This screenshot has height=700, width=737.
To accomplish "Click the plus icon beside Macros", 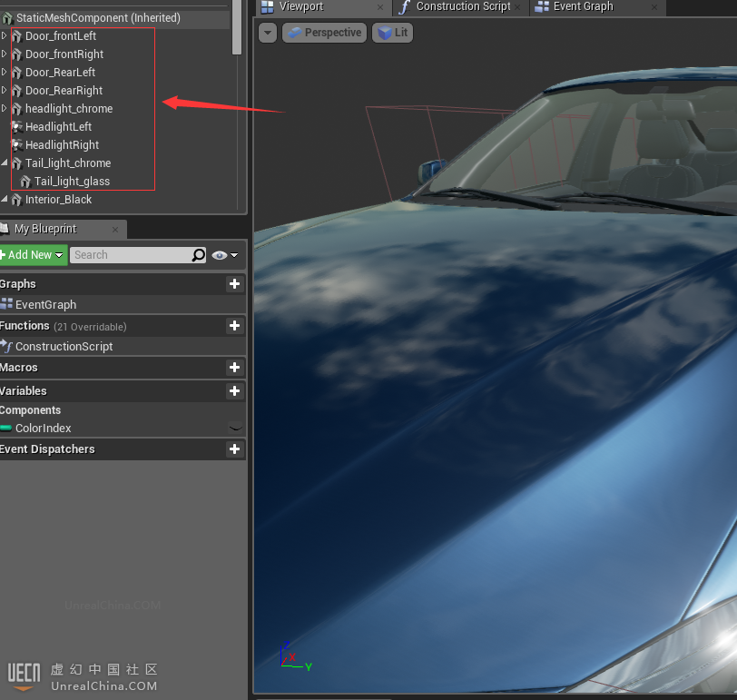I will pyautogui.click(x=234, y=368).
